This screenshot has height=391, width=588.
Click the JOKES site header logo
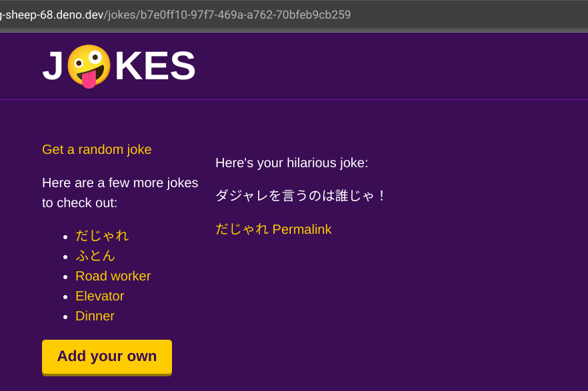[120, 67]
